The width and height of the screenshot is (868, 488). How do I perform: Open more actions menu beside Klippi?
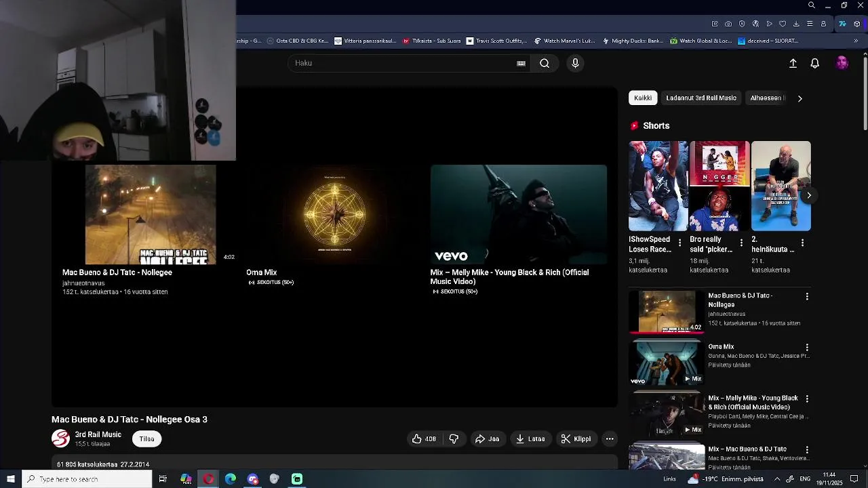tap(610, 439)
